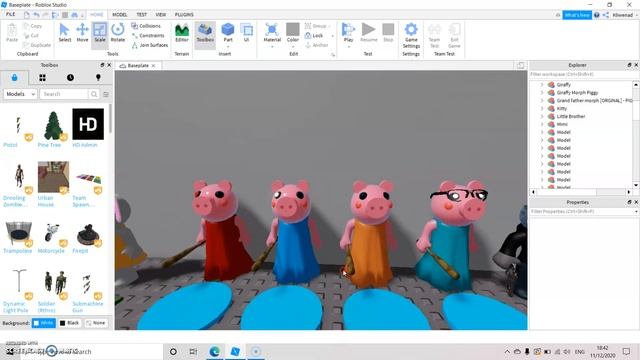The image size is (640, 360).
Task: Select Little Brother in Explorer
Action: (571, 116)
